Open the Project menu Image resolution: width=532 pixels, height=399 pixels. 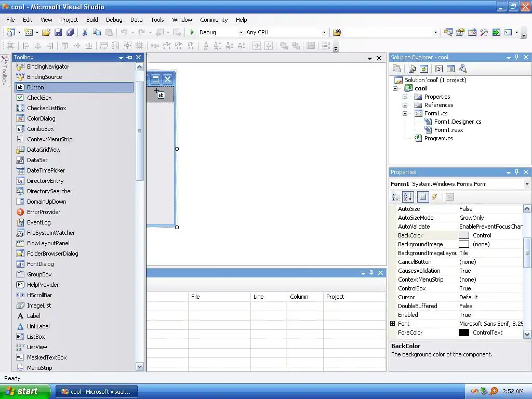(x=69, y=20)
